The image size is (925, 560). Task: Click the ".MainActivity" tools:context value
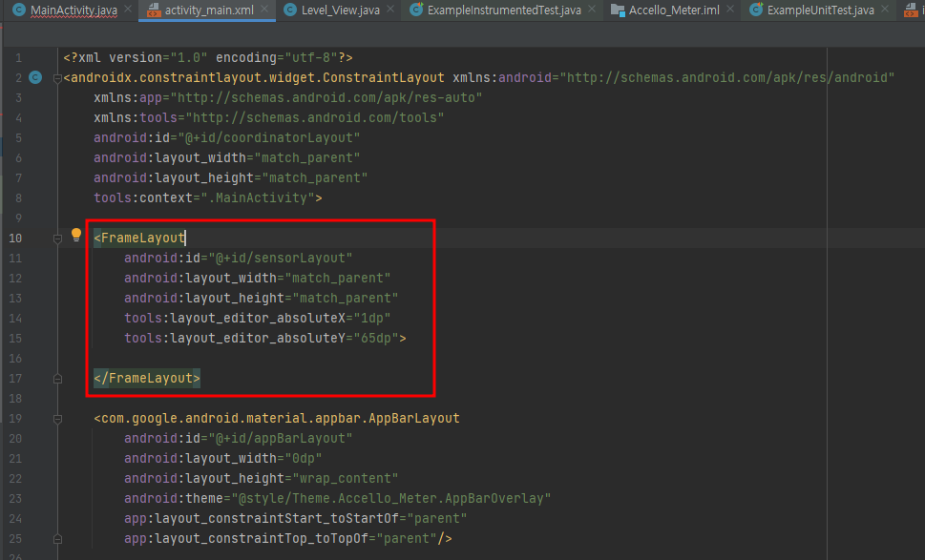[258, 197]
